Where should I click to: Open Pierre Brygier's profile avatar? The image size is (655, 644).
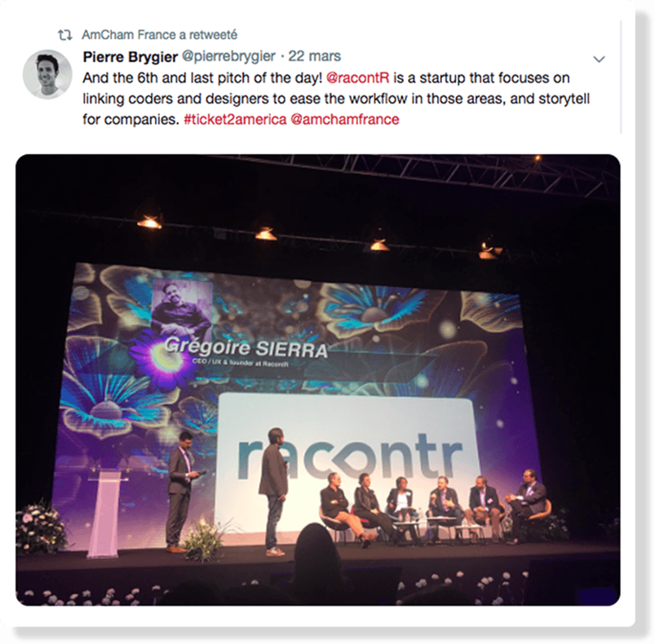pyautogui.click(x=47, y=74)
